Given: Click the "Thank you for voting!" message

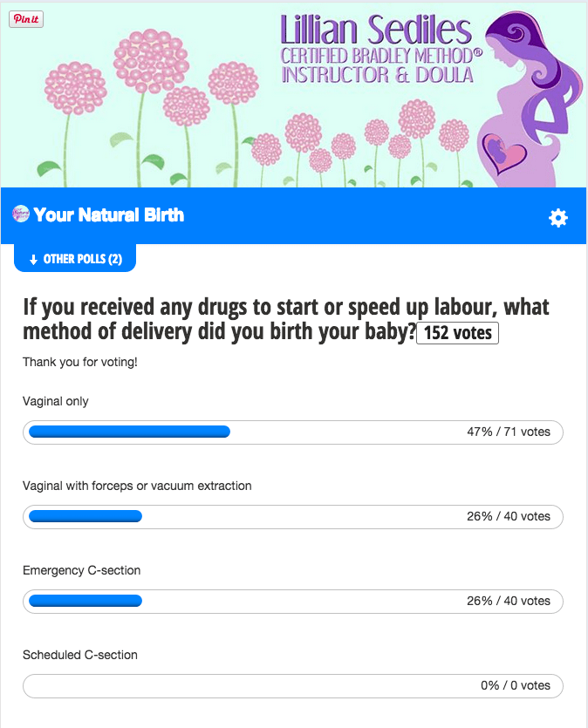Looking at the screenshot, I should point(80,361).
